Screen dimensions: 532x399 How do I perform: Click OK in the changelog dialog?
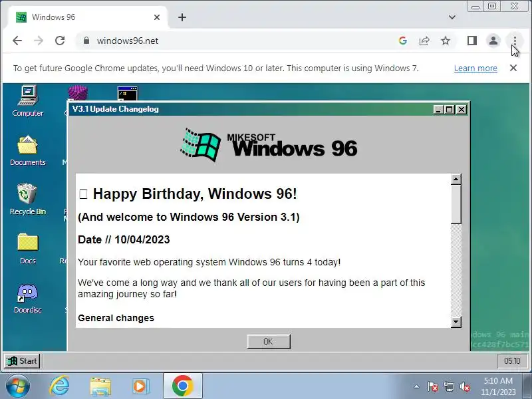point(269,341)
